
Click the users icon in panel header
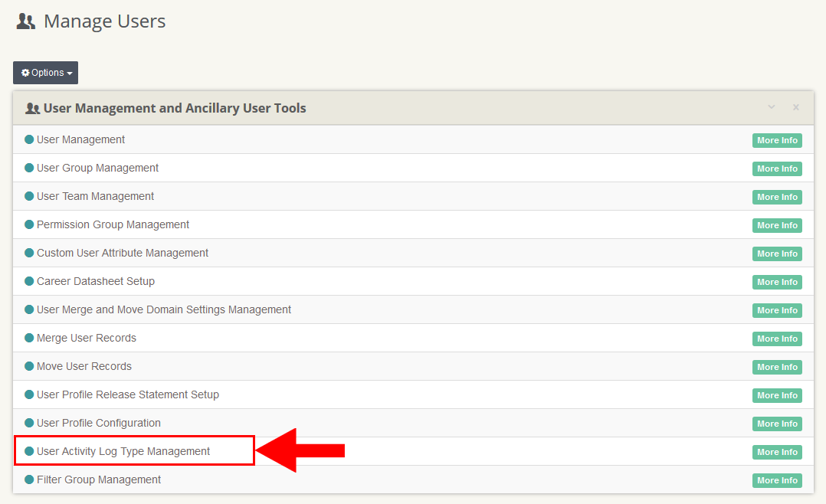[x=32, y=109]
